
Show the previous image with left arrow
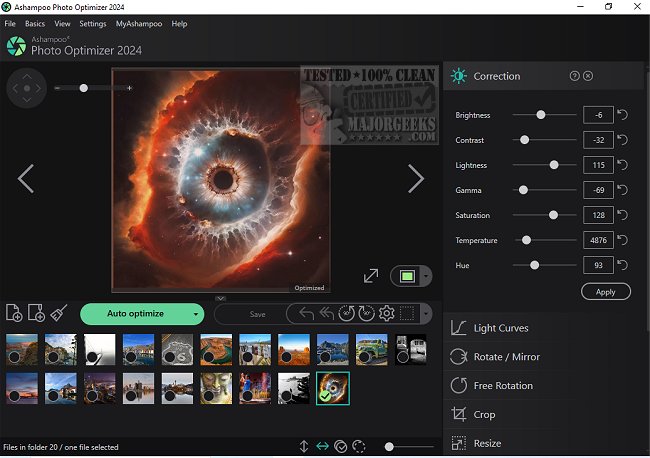26,179
